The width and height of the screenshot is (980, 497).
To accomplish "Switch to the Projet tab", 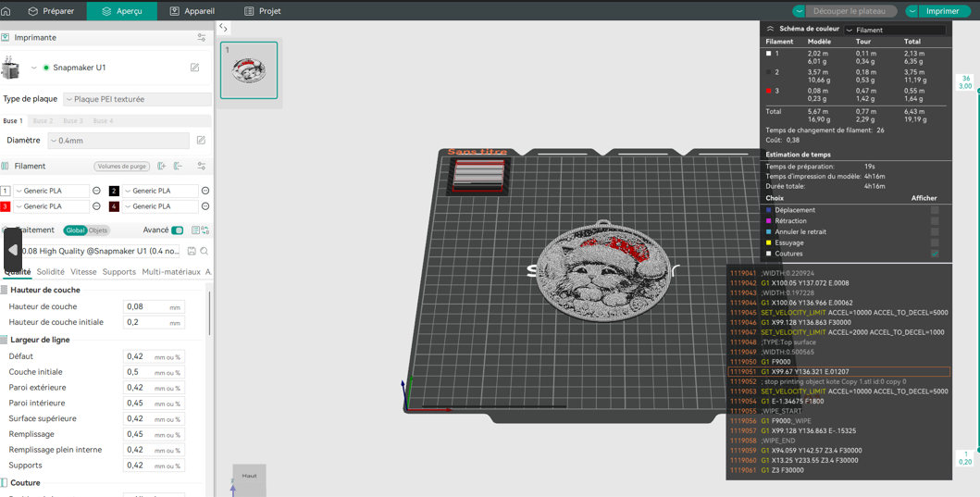I will 263,11.
